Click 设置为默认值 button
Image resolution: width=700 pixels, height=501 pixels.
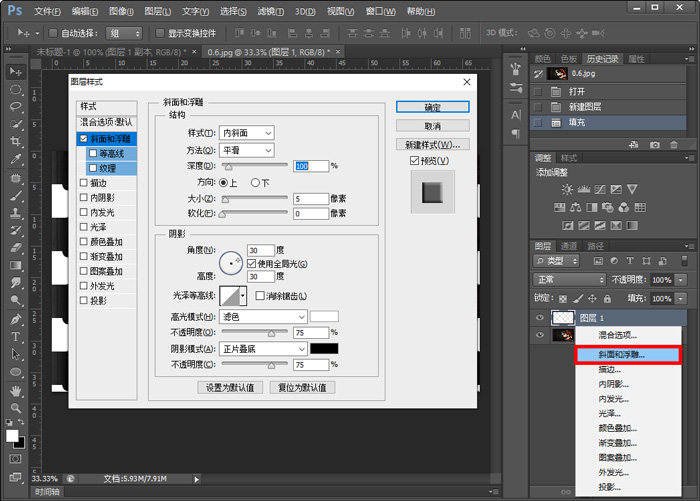(230, 388)
